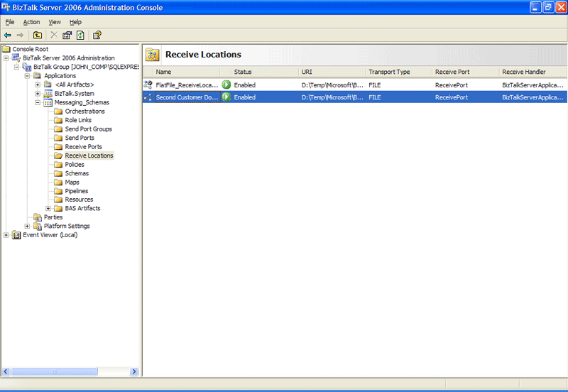The width and height of the screenshot is (568, 392).
Task: Sort by the Name column header
Action: pos(187,72)
